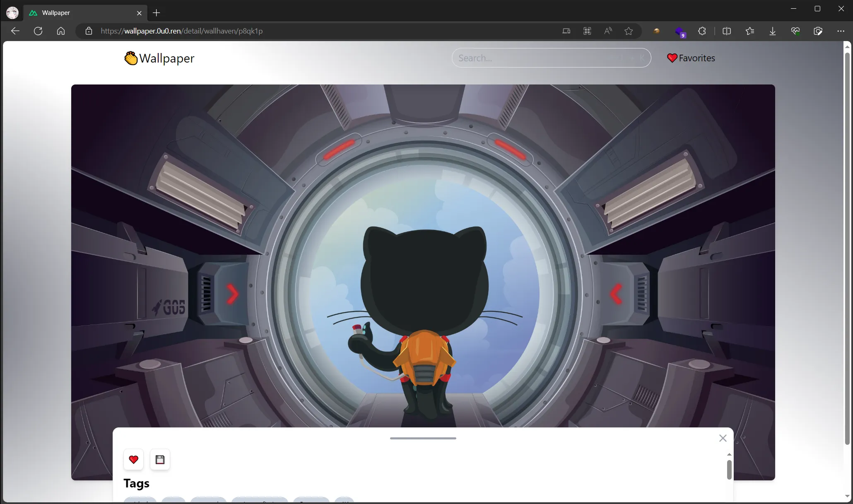Open browser Extensions puzzle icon
This screenshot has width=853, height=504.
[702, 31]
